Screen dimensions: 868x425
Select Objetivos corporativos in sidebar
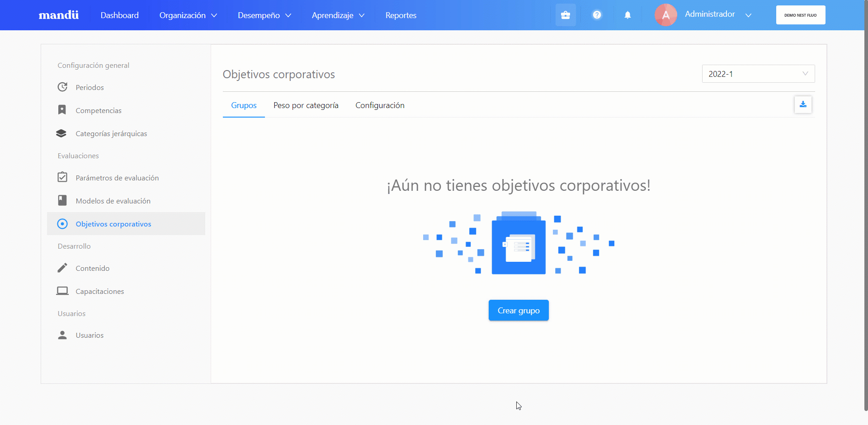[x=126, y=224]
